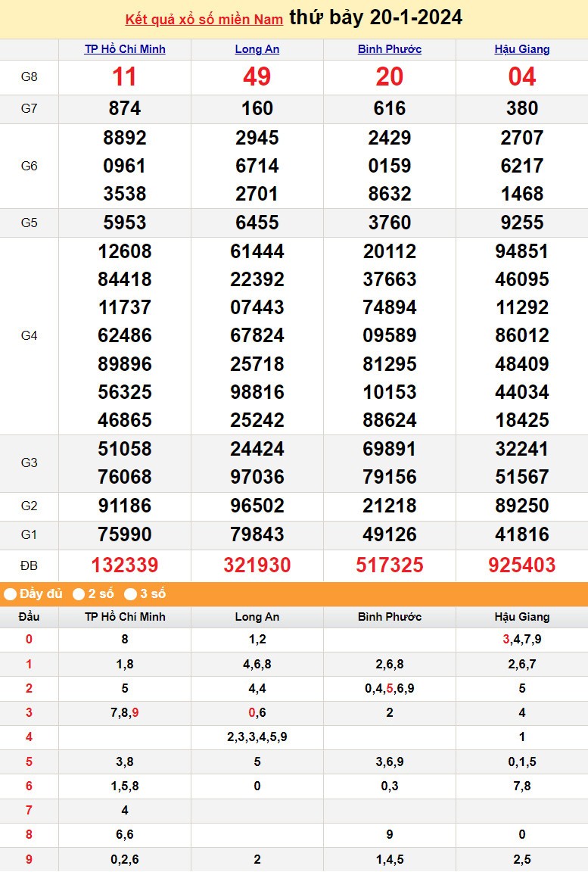588x872 pixels.
Task: Select the Đầy đủ radio option
Action: click(11, 594)
